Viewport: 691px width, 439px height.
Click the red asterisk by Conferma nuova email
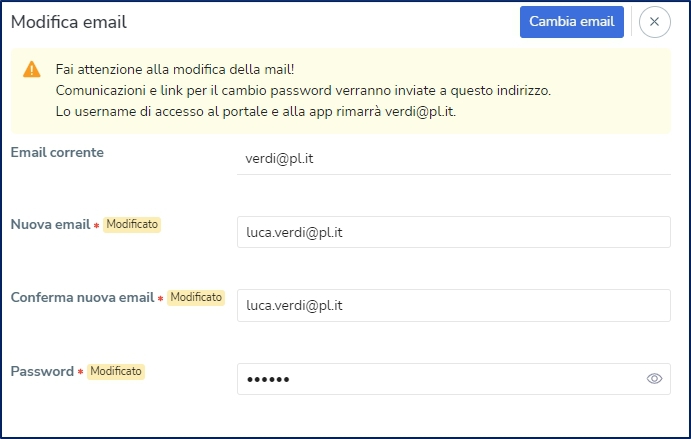[x=160, y=299]
